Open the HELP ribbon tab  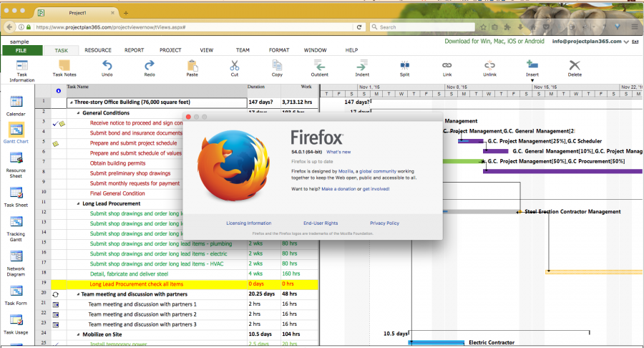[x=351, y=50]
